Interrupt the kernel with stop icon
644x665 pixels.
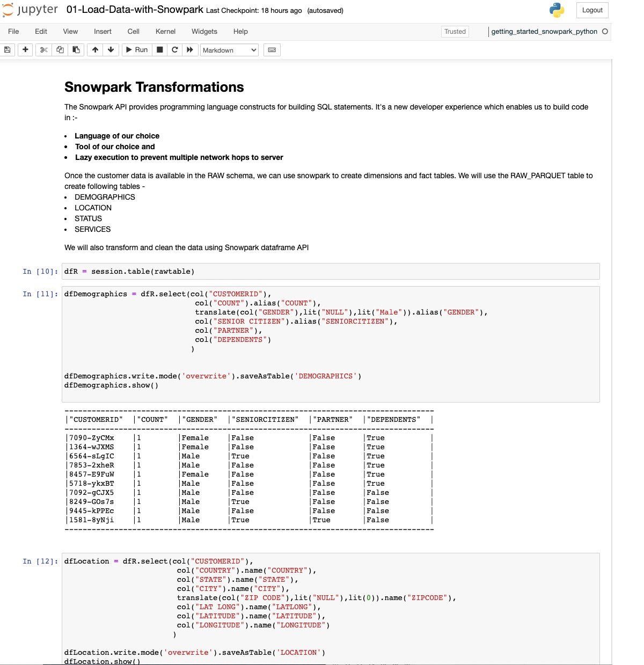tap(159, 50)
